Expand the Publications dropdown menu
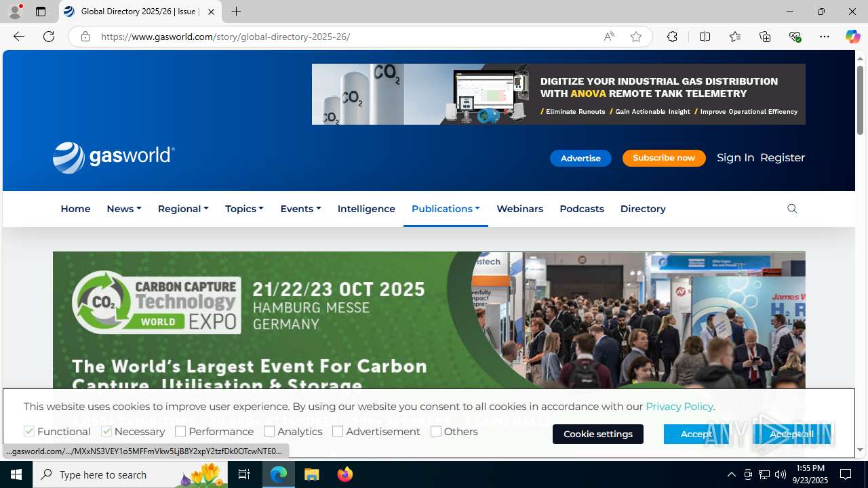This screenshot has height=488, width=868. [446, 209]
